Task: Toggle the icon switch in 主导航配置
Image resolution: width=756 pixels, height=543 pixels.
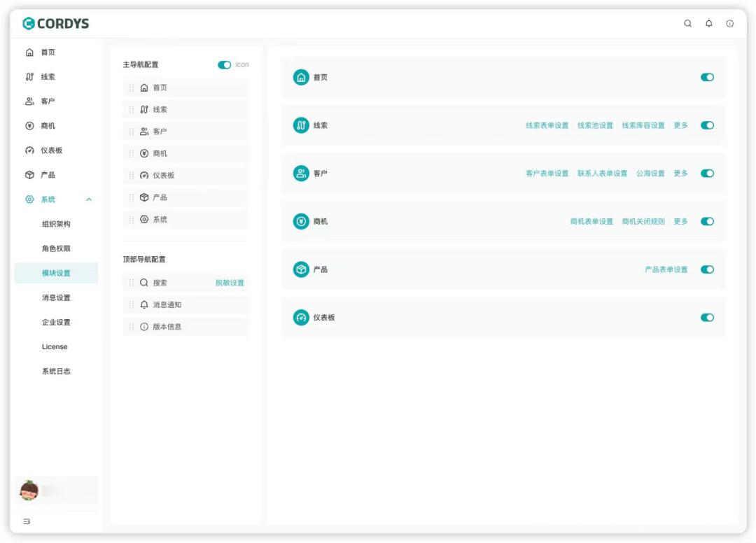Action: [x=224, y=65]
